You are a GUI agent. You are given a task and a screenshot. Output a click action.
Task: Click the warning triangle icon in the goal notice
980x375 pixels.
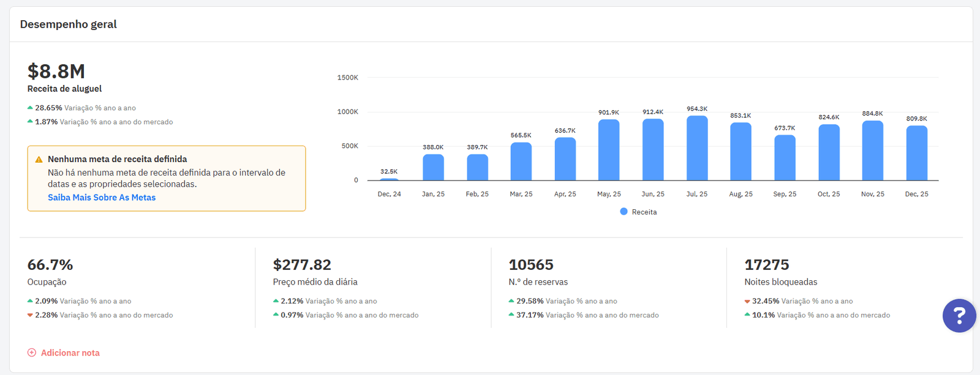pyautogui.click(x=39, y=160)
